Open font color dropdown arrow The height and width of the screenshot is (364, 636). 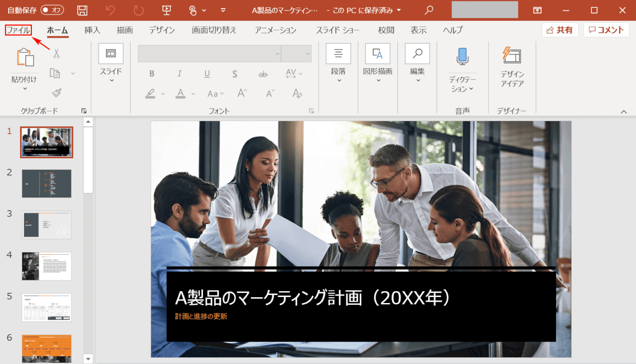(193, 94)
